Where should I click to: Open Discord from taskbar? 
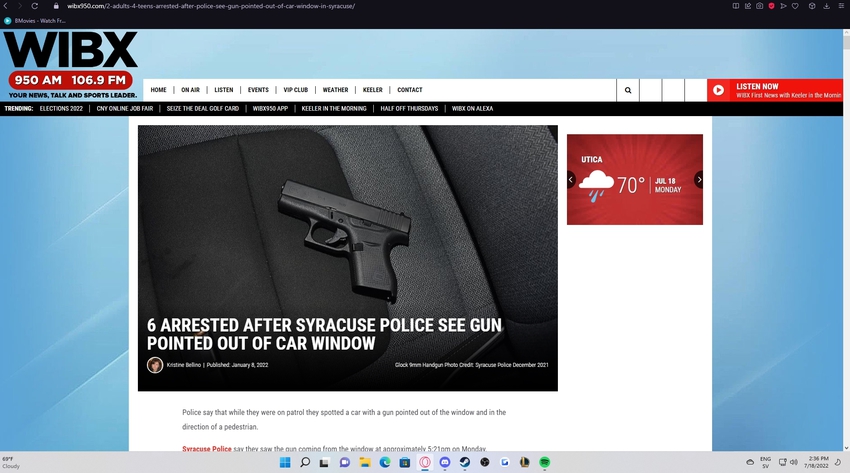445,462
